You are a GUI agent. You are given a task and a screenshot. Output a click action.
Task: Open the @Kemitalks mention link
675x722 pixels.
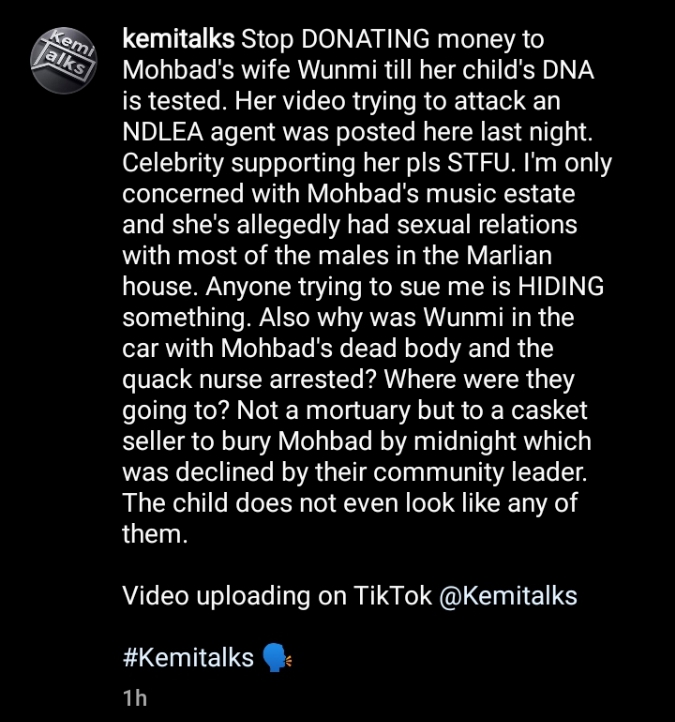[508, 596]
